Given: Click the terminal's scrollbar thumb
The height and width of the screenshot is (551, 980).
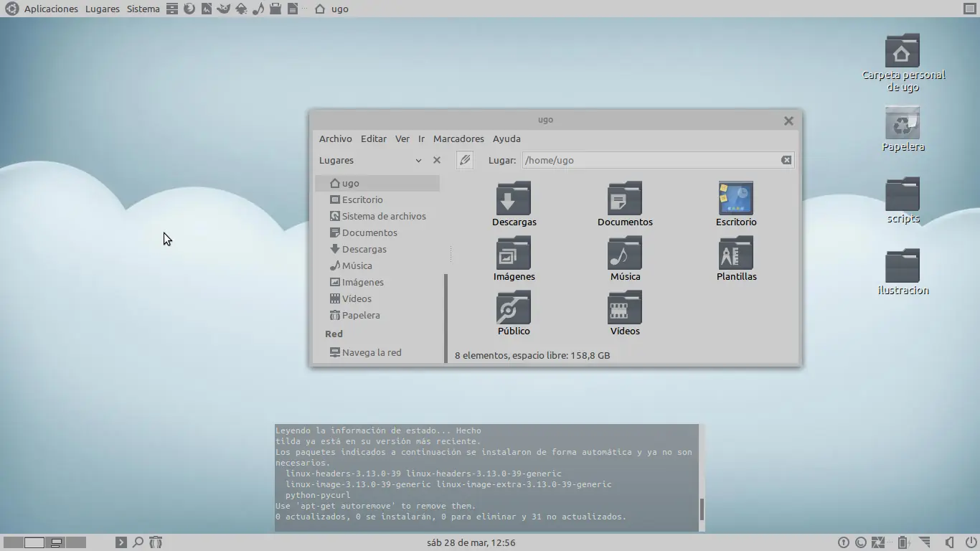Looking at the screenshot, I should click(x=702, y=510).
